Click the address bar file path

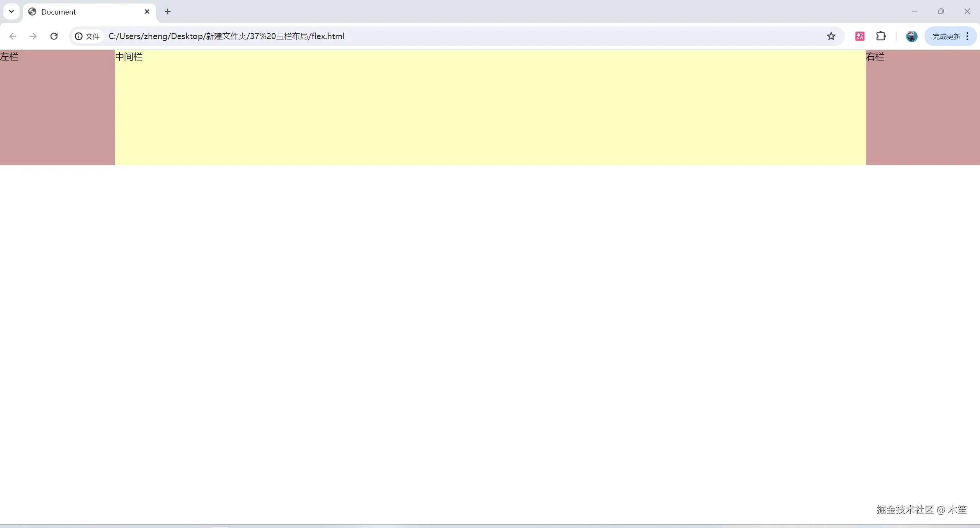coord(226,36)
